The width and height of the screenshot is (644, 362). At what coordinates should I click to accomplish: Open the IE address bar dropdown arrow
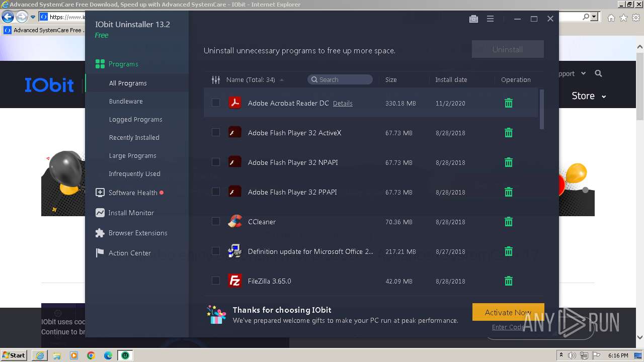click(595, 17)
